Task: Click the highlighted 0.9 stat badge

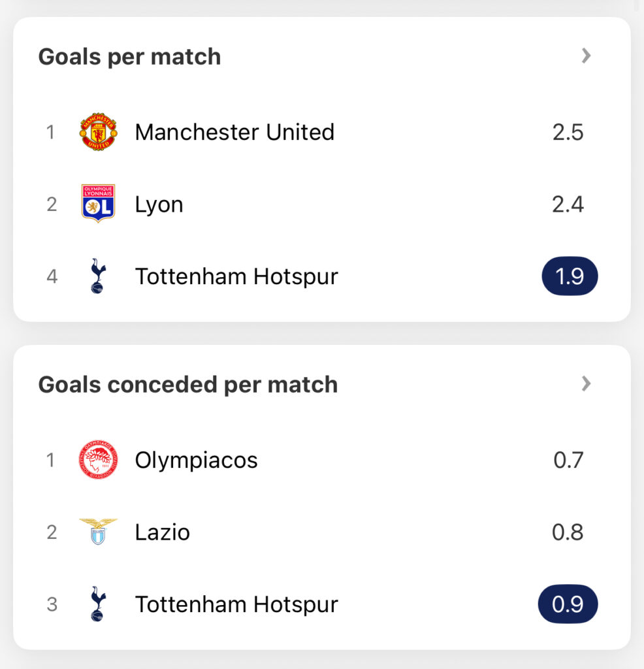Action: [568, 604]
